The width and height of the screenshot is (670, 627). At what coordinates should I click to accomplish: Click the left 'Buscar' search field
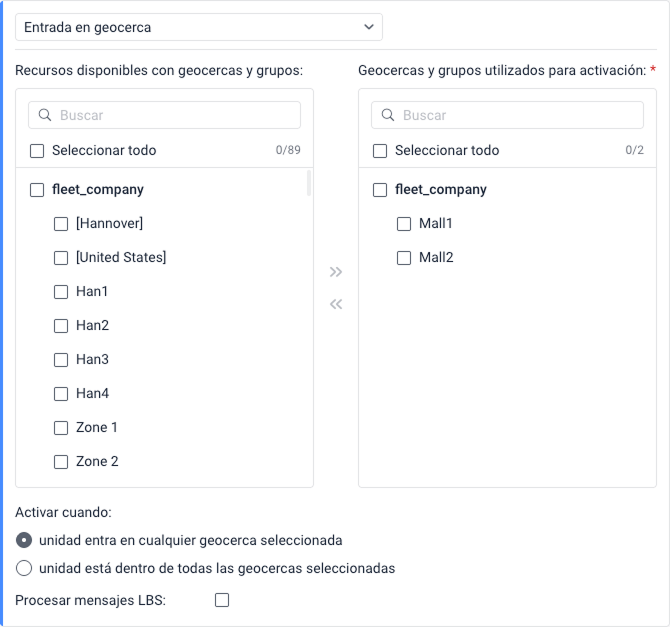(175, 115)
